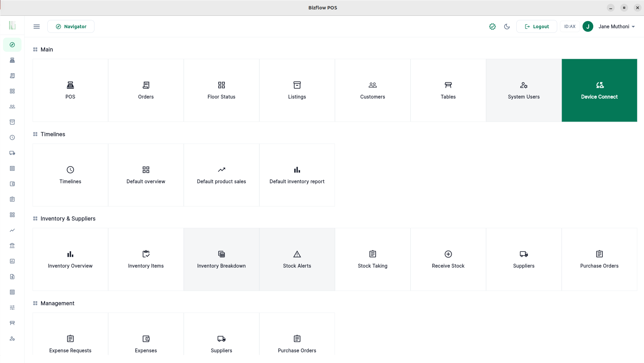Click the ID:AX badge

coord(569,27)
